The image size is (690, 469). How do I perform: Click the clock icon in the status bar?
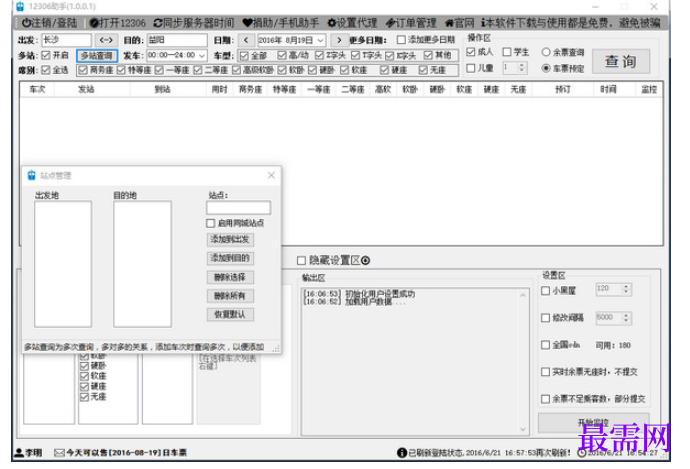click(582, 452)
